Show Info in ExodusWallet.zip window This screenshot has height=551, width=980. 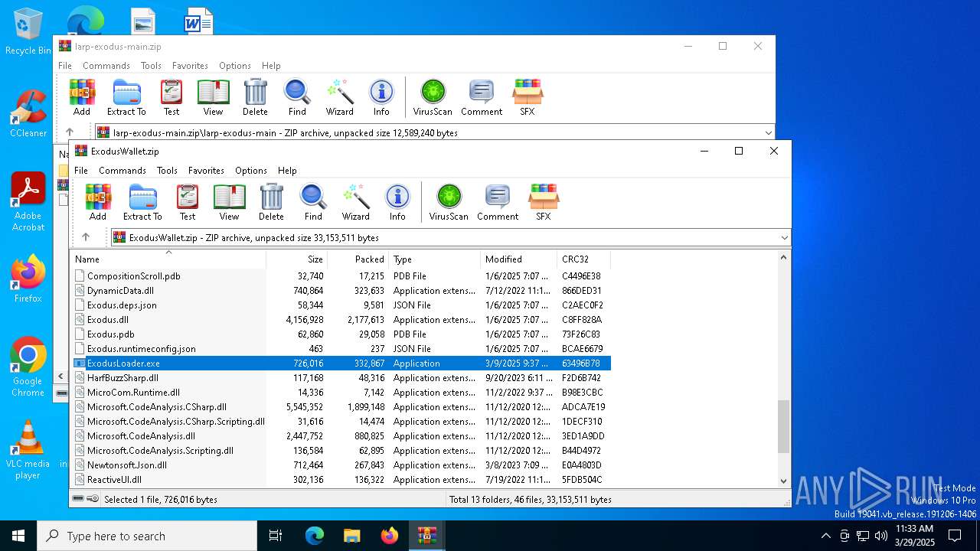[x=397, y=202]
